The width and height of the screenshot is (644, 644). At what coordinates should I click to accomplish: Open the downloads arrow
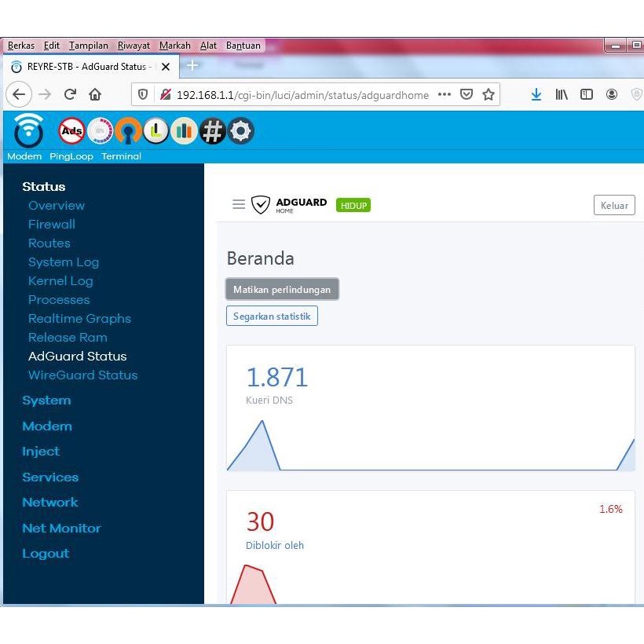[x=536, y=94]
